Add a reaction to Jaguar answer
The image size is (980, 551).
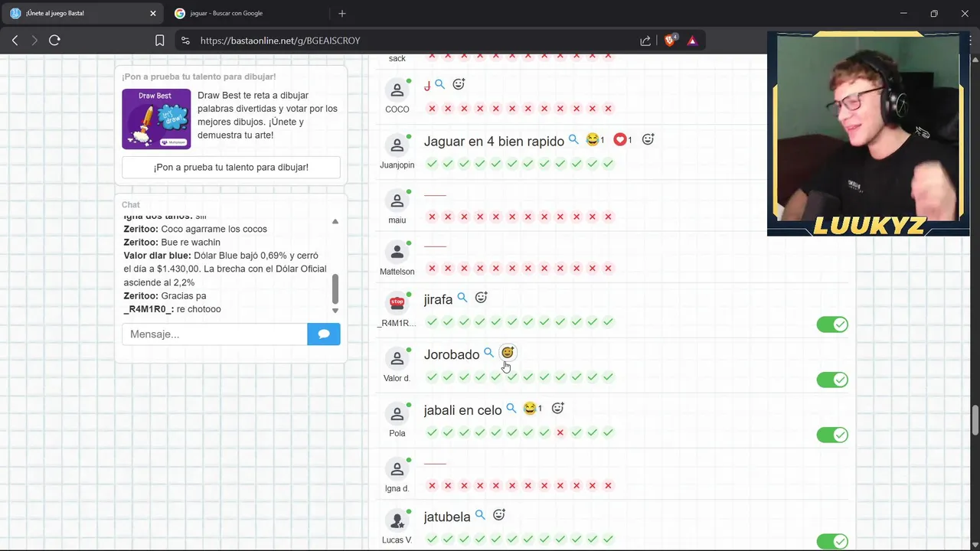tap(648, 139)
